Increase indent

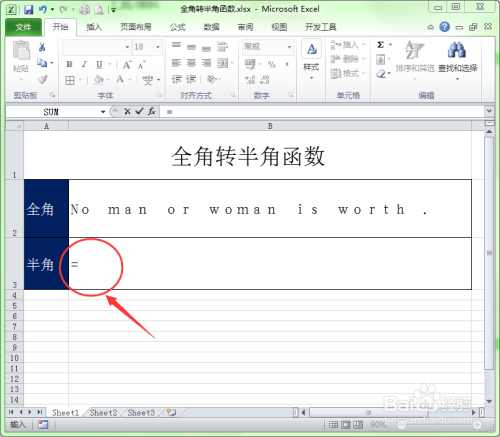click(191, 79)
